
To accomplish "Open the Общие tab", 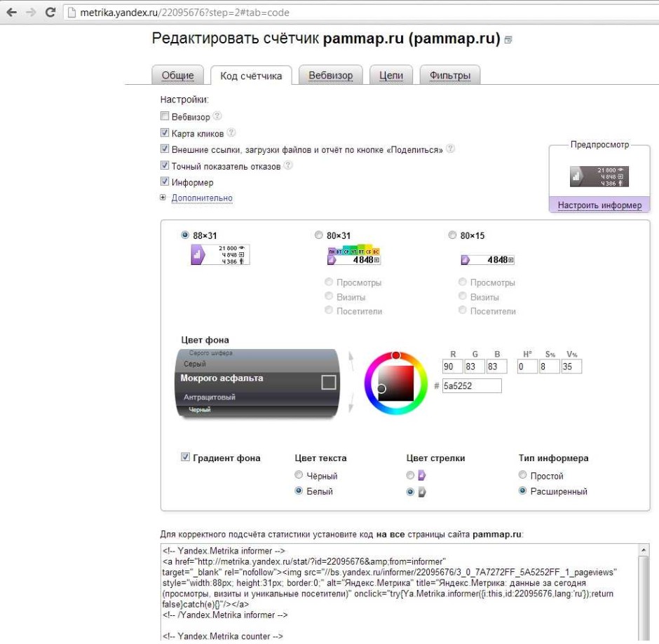I will (x=178, y=75).
